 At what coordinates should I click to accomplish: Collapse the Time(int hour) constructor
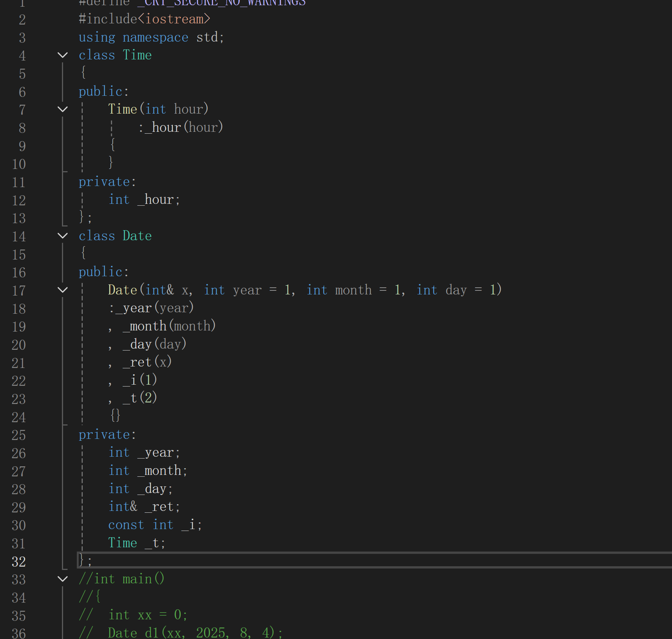point(63,109)
